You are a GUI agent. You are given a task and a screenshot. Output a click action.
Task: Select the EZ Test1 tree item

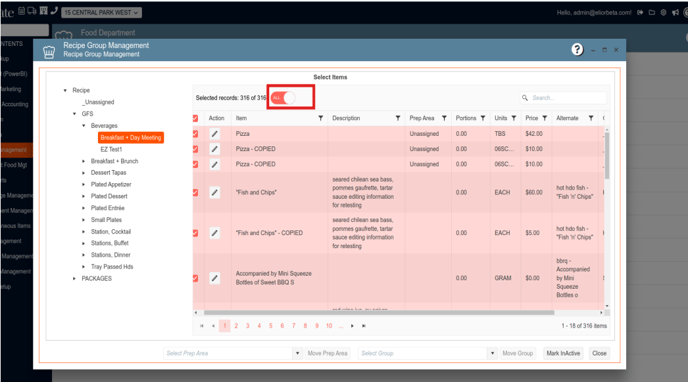coord(111,150)
